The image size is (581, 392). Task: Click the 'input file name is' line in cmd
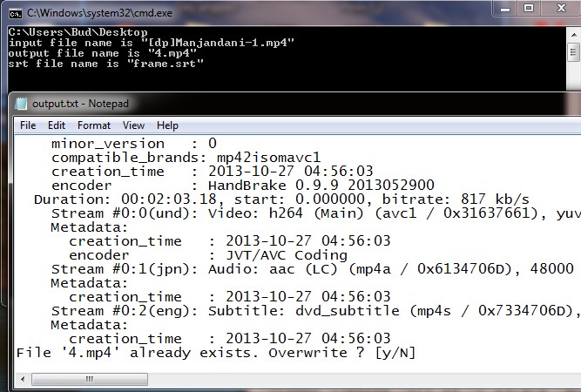pos(152,43)
